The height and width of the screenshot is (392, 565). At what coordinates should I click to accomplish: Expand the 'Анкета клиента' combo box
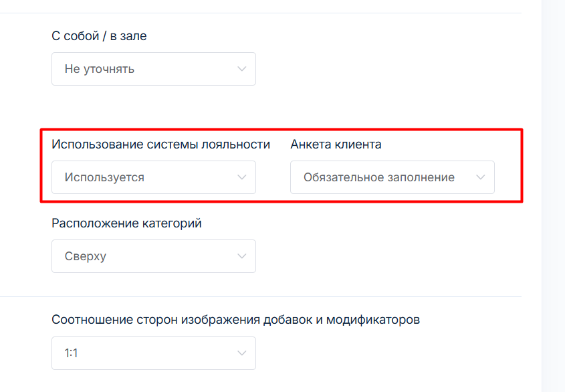tap(392, 177)
